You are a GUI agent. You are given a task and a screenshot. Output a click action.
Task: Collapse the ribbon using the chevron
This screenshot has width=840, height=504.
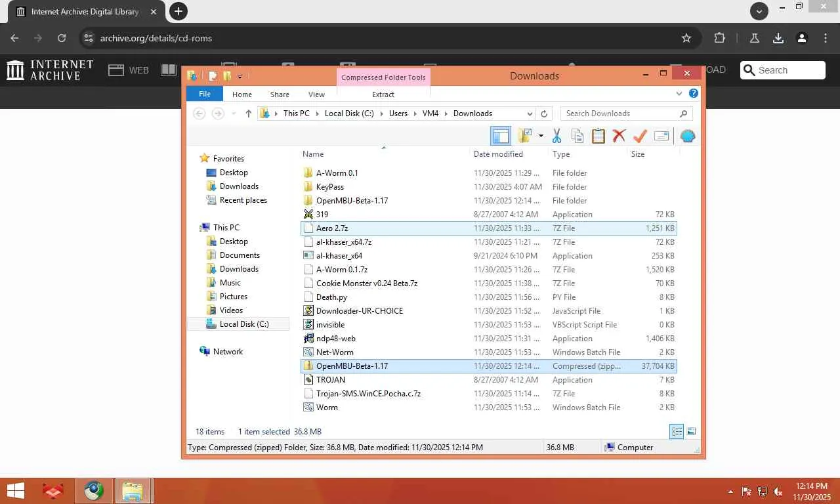680,94
